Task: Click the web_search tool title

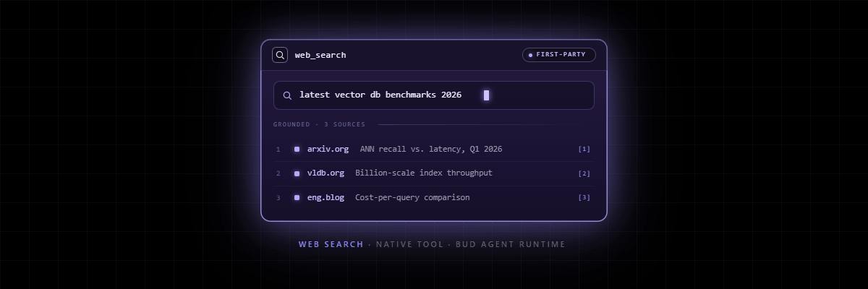Action: (x=320, y=55)
